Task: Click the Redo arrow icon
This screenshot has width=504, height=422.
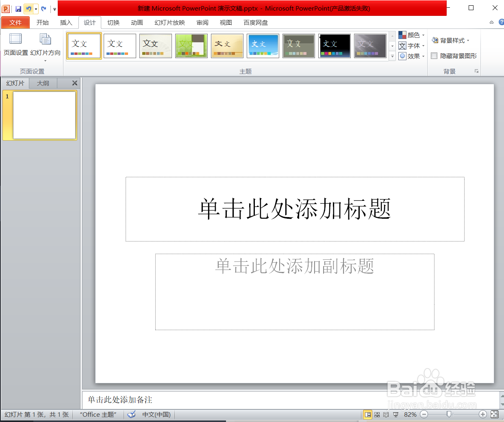Action: (x=44, y=8)
